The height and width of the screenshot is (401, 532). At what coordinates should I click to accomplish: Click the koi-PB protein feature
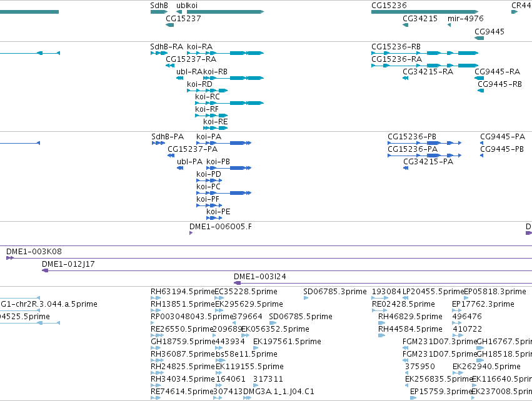(x=229, y=168)
